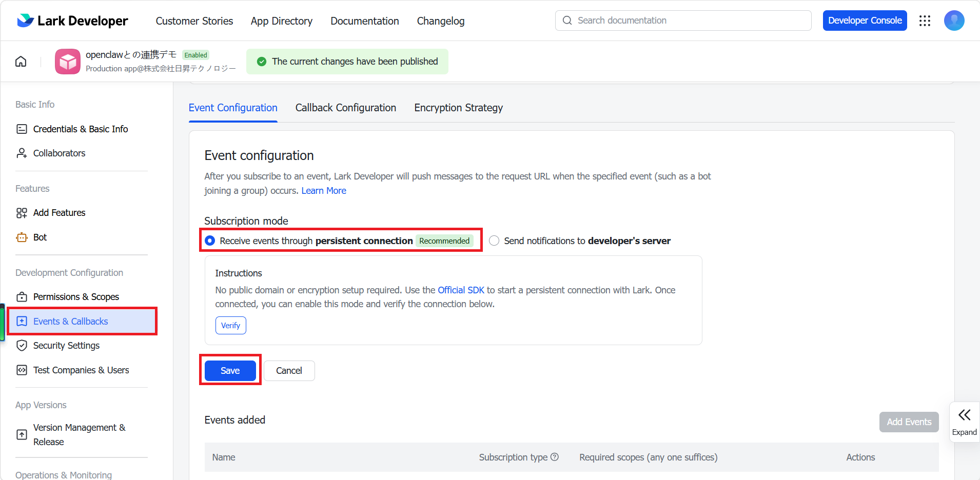Click the Verify button

tap(231, 326)
